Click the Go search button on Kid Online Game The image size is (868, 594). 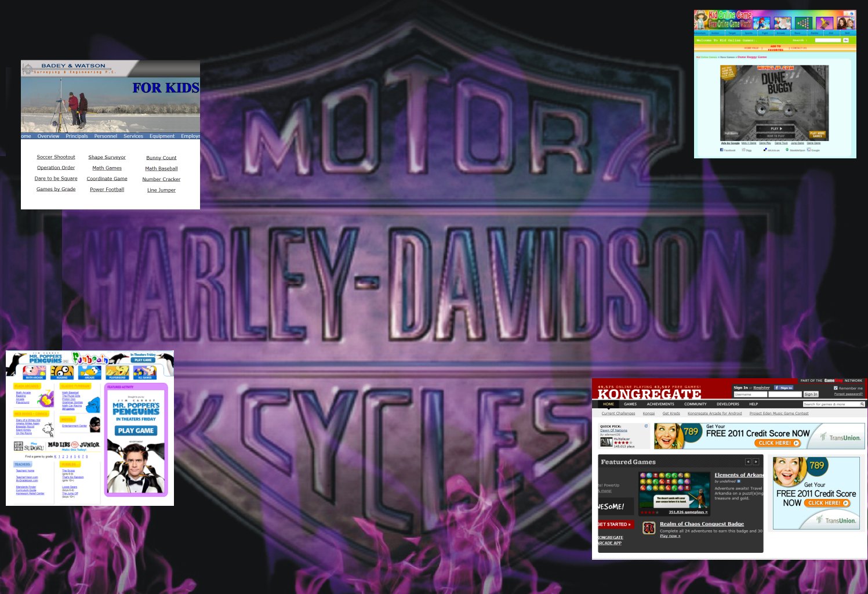846,40
